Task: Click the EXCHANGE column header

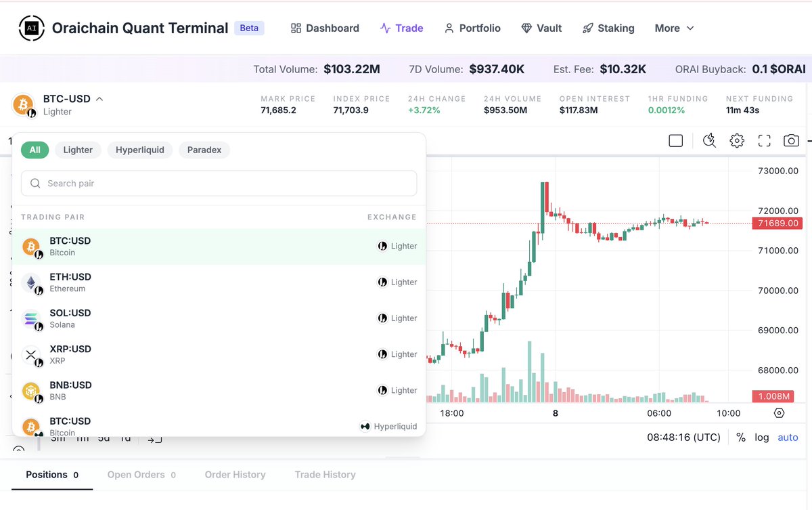Action: pos(392,217)
